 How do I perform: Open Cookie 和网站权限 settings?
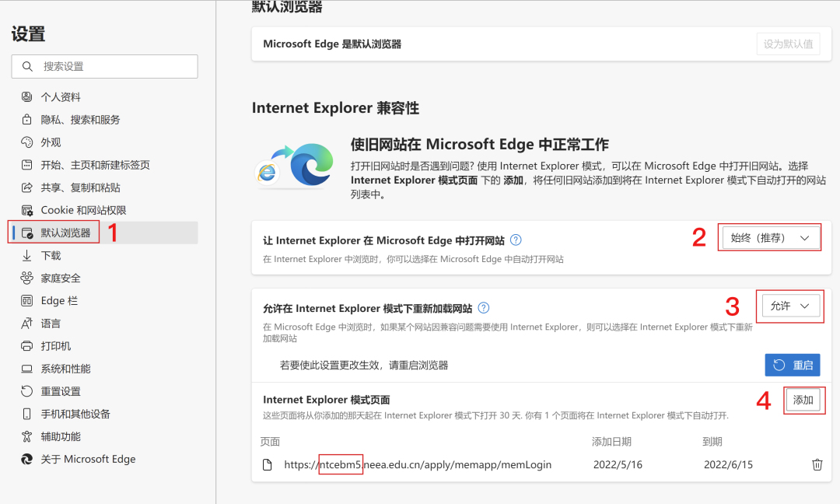(81, 210)
